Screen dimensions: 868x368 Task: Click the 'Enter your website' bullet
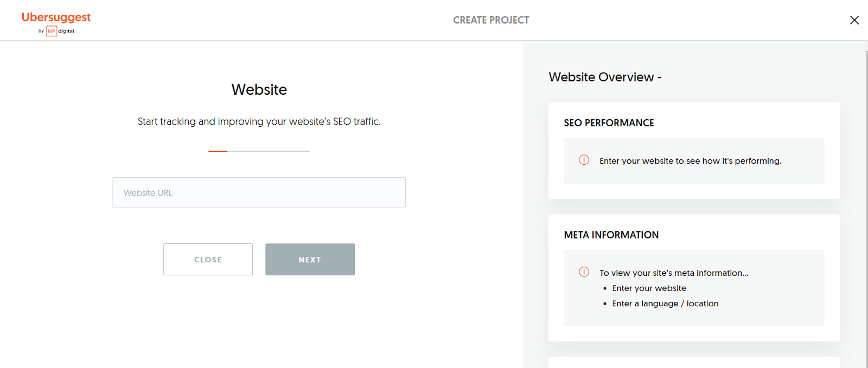pos(649,288)
